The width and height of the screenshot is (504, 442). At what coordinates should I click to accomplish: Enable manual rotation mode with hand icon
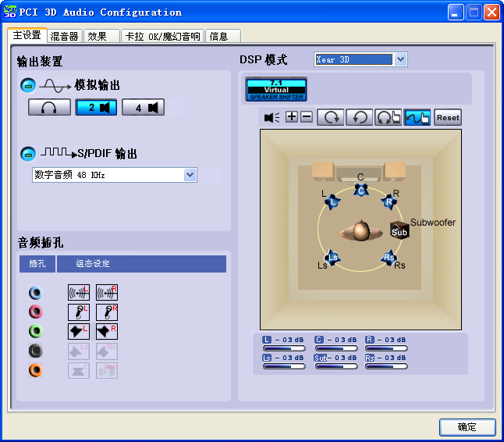[388, 118]
